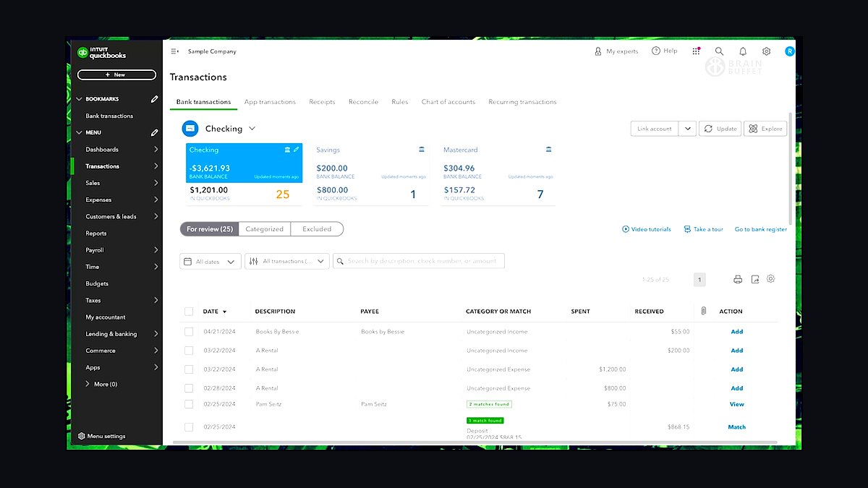The width and height of the screenshot is (868, 488).
Task: Click the vertical page scrollbar
Action: point(792,170)
